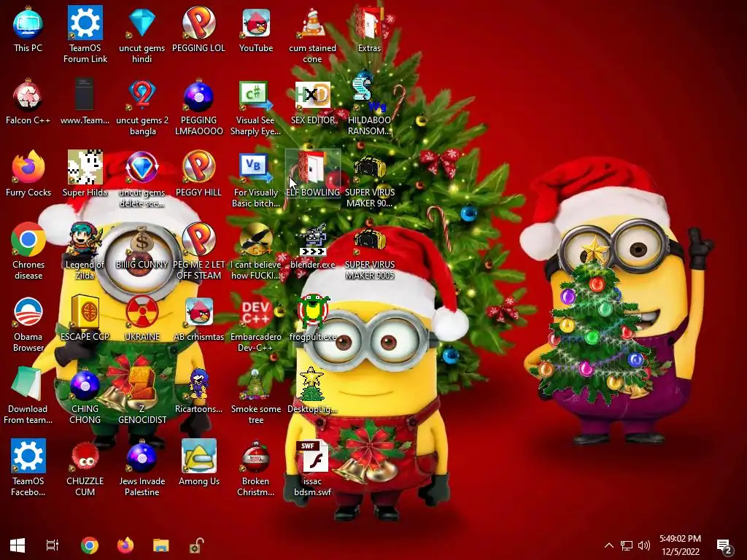Launch Chrome from the taskbar
The width and height of the screenshot is (747, 560).
pyautogui.click(x=89, y=545)
